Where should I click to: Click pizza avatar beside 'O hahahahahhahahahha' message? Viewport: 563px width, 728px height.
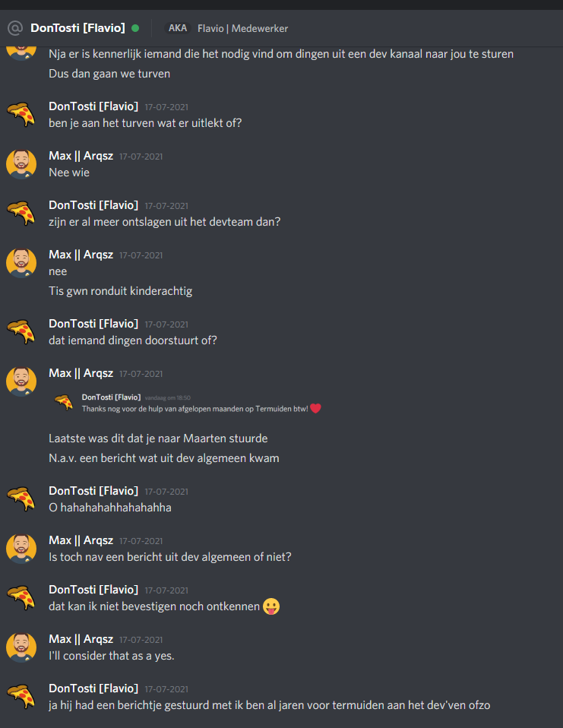coord(21,499)
